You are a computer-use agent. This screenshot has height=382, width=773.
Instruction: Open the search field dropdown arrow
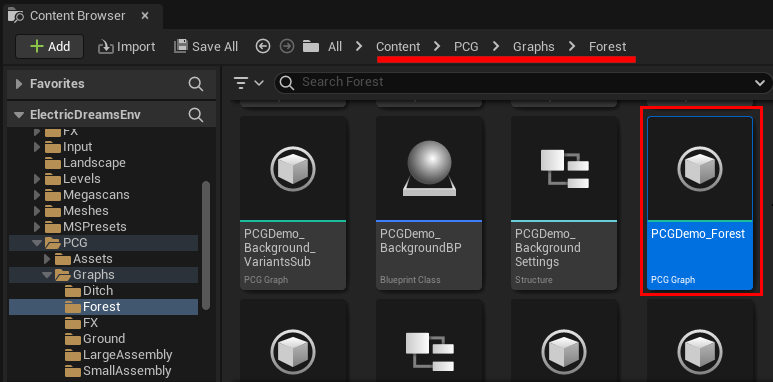(x=760, y=83)
